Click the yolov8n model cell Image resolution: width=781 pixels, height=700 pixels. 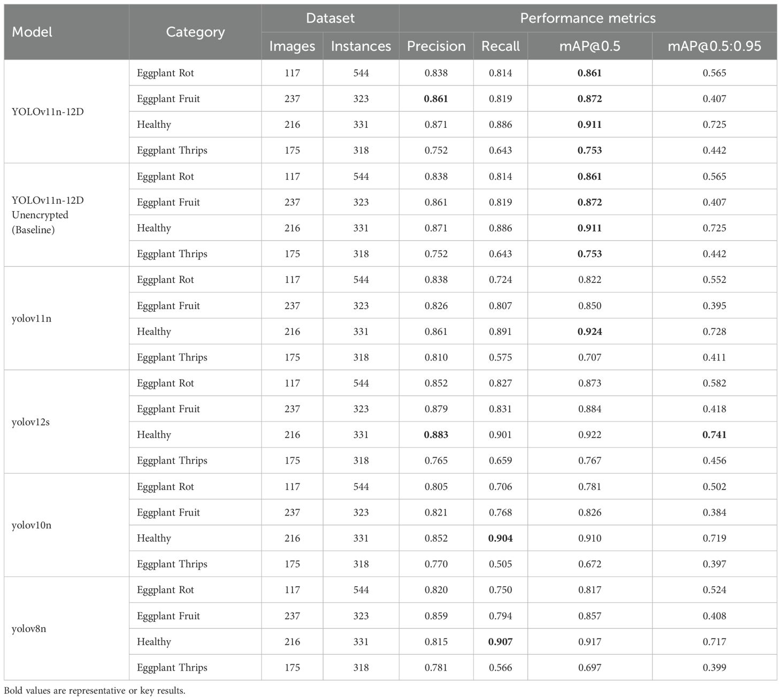29,629
